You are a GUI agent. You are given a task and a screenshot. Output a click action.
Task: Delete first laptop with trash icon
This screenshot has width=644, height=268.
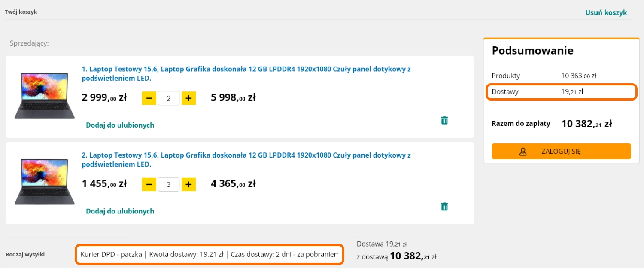pos(444,121)
